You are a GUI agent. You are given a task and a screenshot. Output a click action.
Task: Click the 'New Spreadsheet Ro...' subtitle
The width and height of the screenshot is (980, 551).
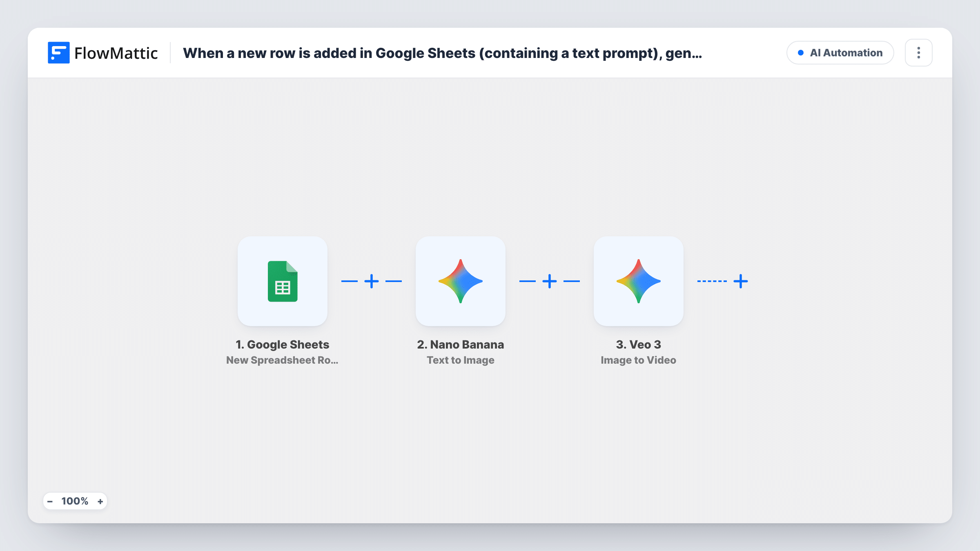click(x=282, y=360)
